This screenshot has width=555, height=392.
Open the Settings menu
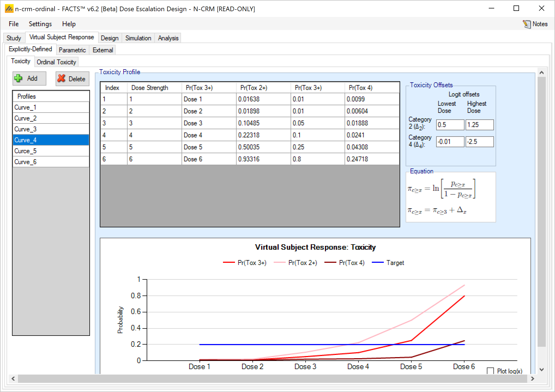[x=40, y=24]
